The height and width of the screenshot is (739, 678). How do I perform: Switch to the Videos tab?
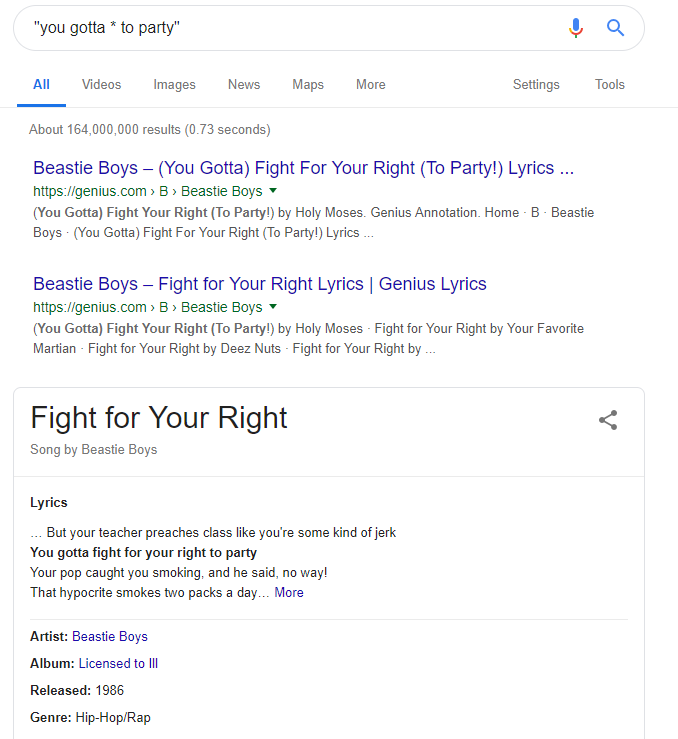[101, 84]
